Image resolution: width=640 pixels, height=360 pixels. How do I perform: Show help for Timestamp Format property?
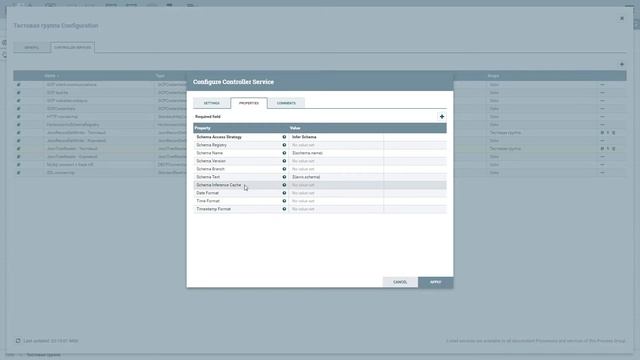(284, 209)
